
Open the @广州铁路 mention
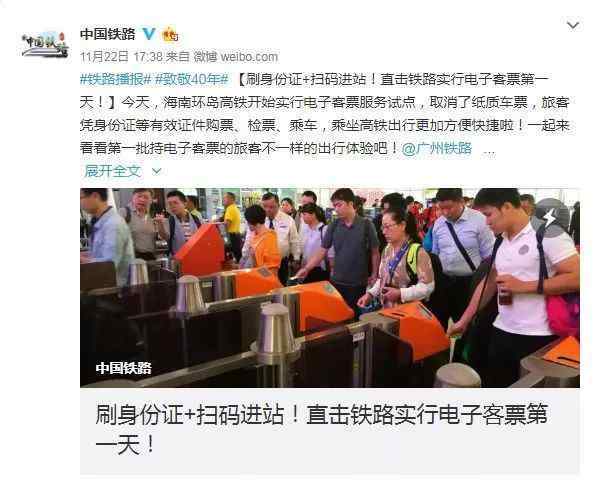click(437, 148)
